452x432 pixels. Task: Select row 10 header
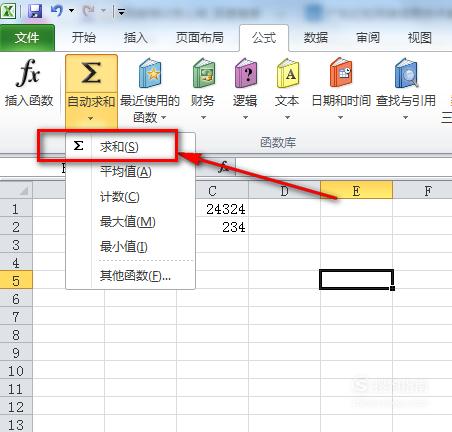coord(16,371)
